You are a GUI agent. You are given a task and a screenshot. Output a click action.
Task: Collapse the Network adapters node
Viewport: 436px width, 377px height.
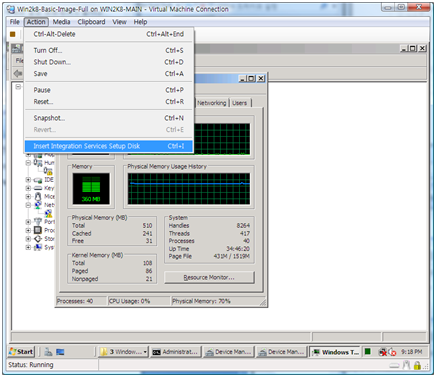click(28, 205)
